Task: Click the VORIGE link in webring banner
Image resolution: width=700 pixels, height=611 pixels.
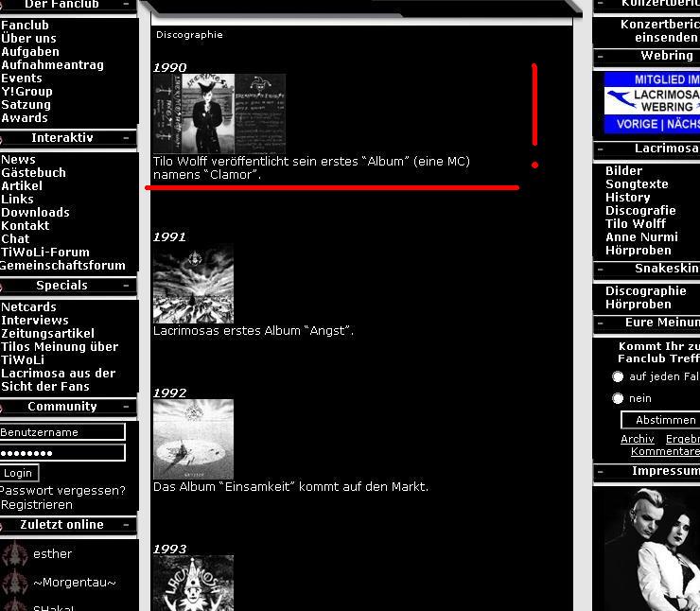Action: coord(638,124)
